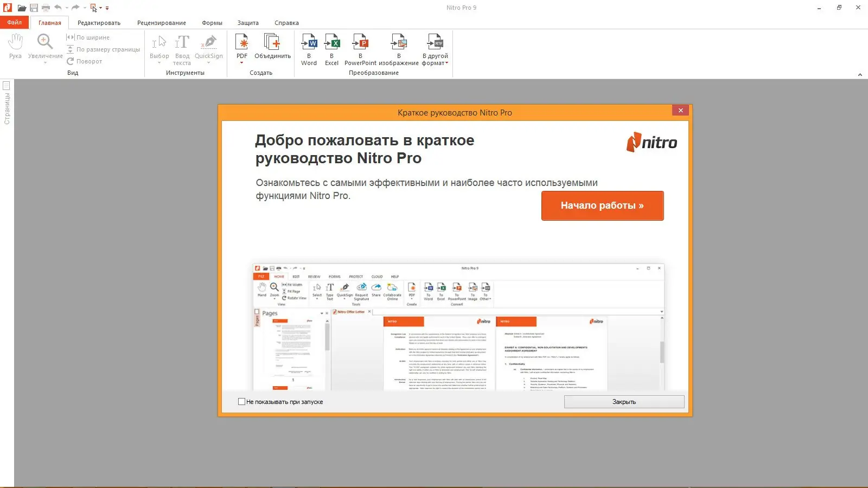Click the По размеру страницы fit page icon
The image size is (868, 488).
point(70,49)
